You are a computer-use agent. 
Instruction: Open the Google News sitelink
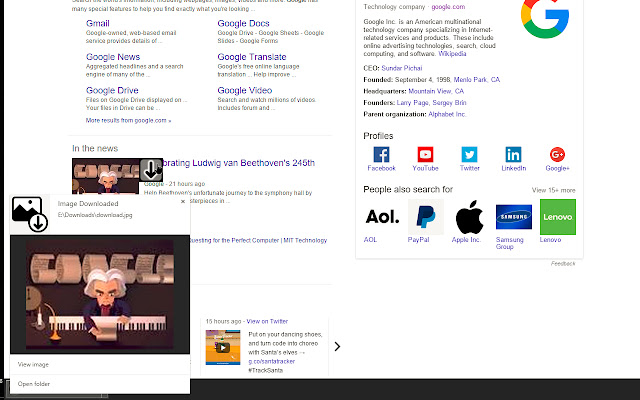tap(113, 57)
